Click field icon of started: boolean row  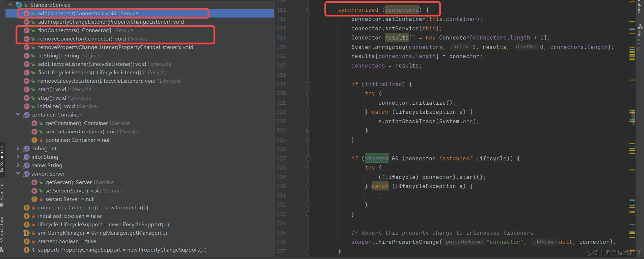pyautogui.click(x=27, y=241)
